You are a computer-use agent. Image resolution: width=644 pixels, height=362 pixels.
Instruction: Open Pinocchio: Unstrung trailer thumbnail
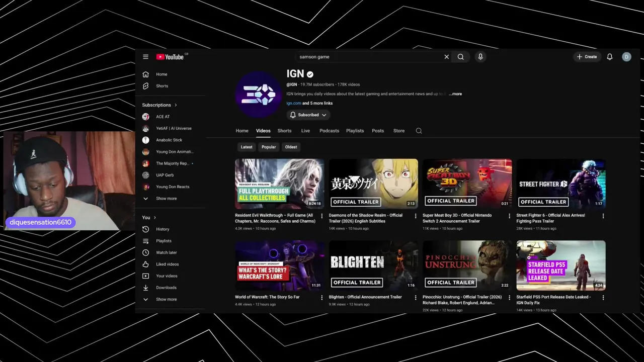pos(467,265)
